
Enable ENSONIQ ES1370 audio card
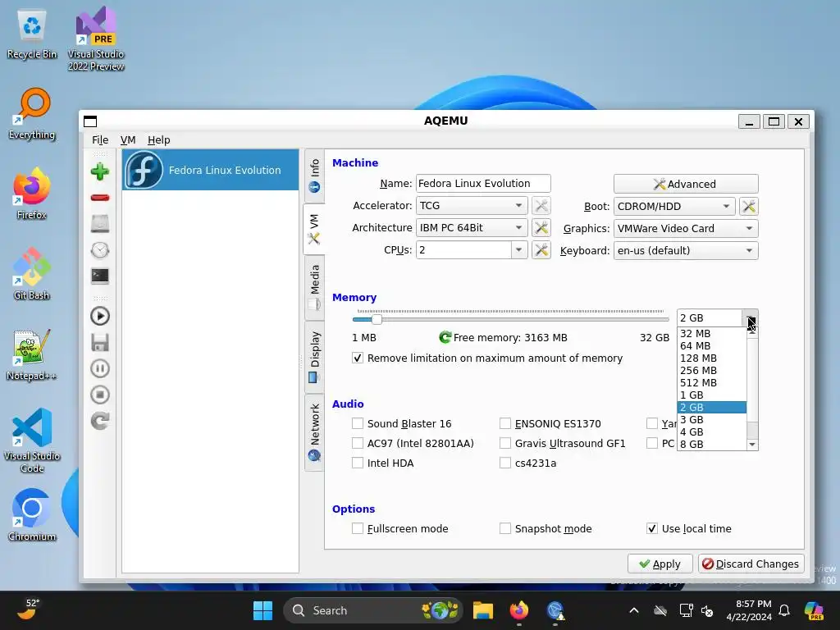(x=504, y=424)
